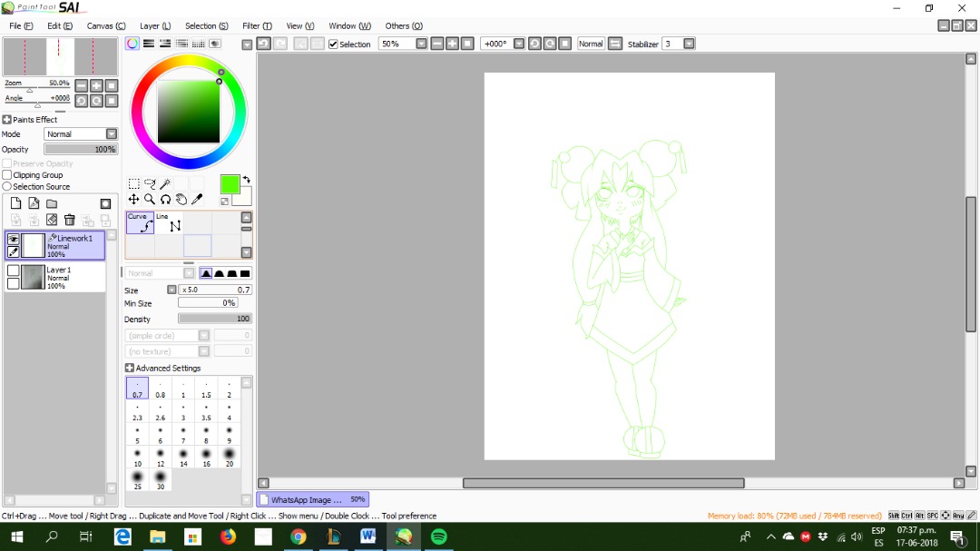The width and height of the screenshot is (980, 551).
Task: Select the Zoom magnifier tool
Action: (x=150, y=199)
